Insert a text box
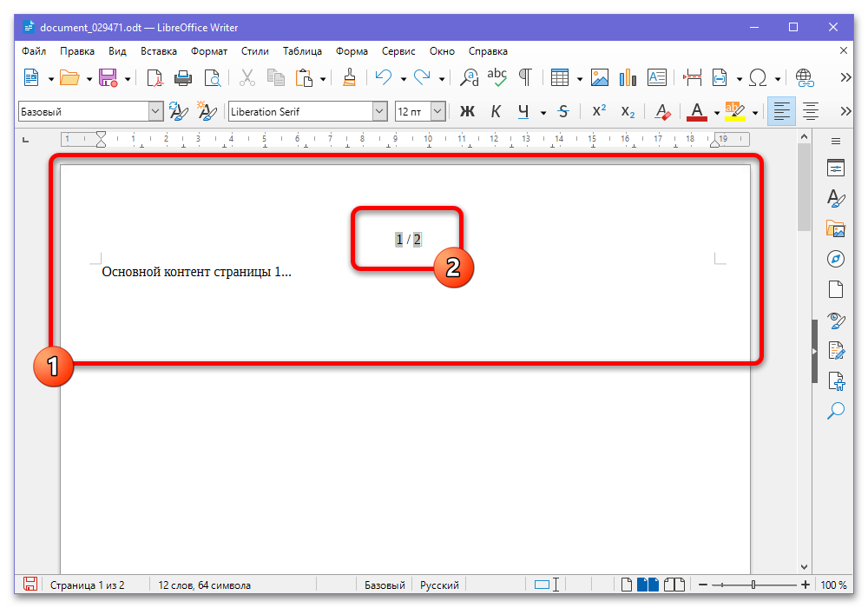Screen dimensions: 868x608 656,78
